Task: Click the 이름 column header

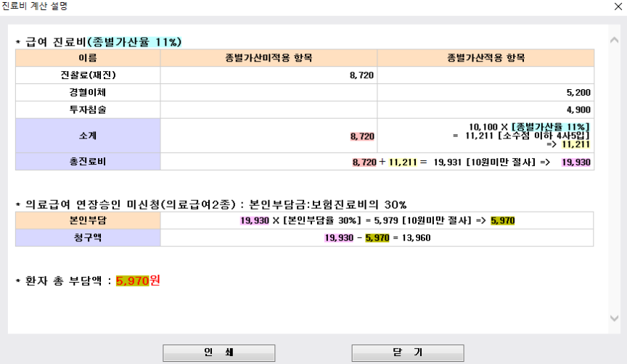Action: point(88,58)
